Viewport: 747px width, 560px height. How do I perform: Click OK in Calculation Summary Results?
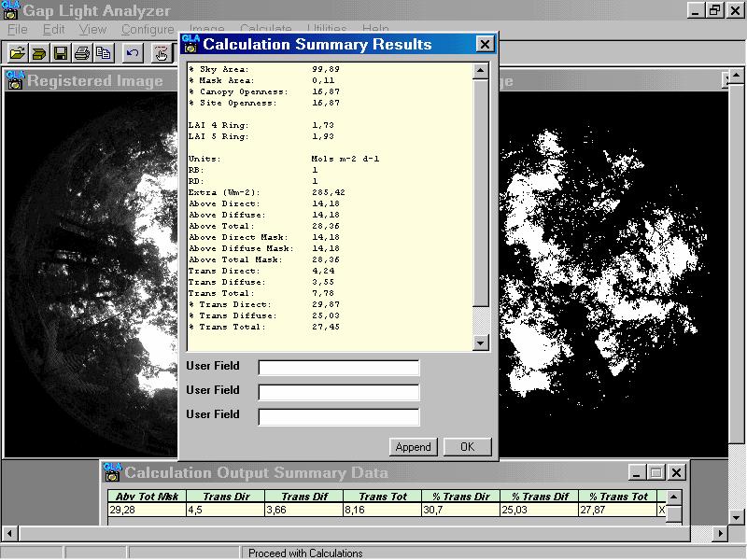coord(468,447)
